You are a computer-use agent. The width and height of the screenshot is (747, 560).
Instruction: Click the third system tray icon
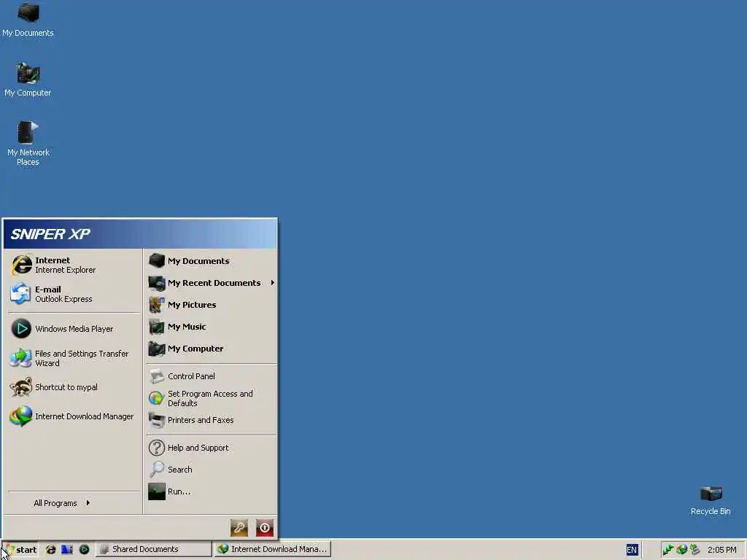[695, 550]
